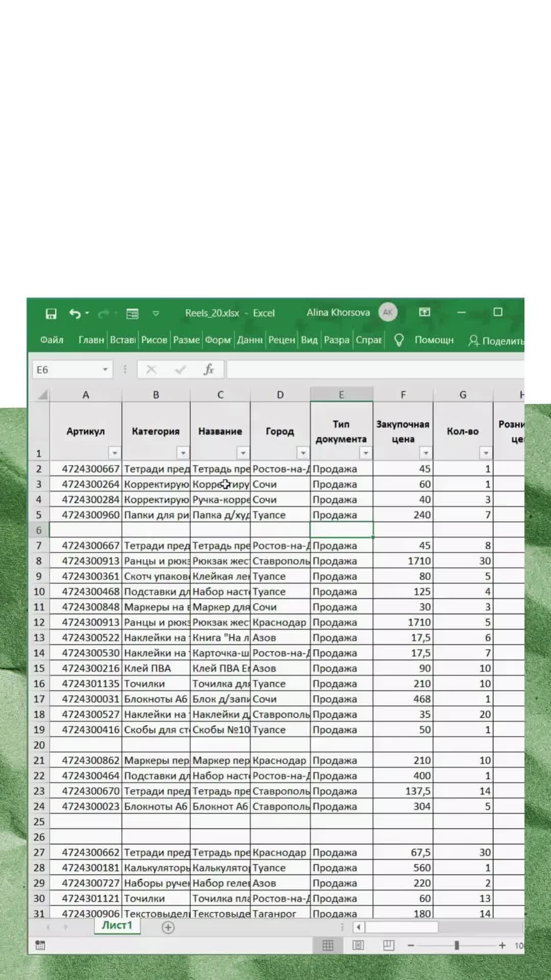Image resolution: width=551 pixels, height=980 pixels.
Task: Customize the Quick Access Toolbar dropdown
Action: pos(156,313)
